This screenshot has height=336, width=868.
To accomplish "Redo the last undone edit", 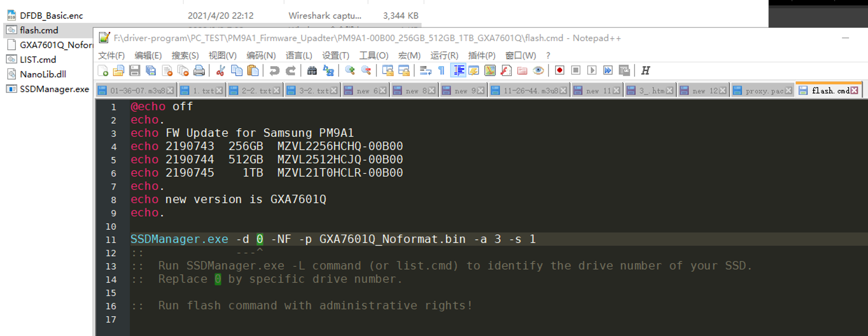I will pyautogui.click(x=291, y=71).
